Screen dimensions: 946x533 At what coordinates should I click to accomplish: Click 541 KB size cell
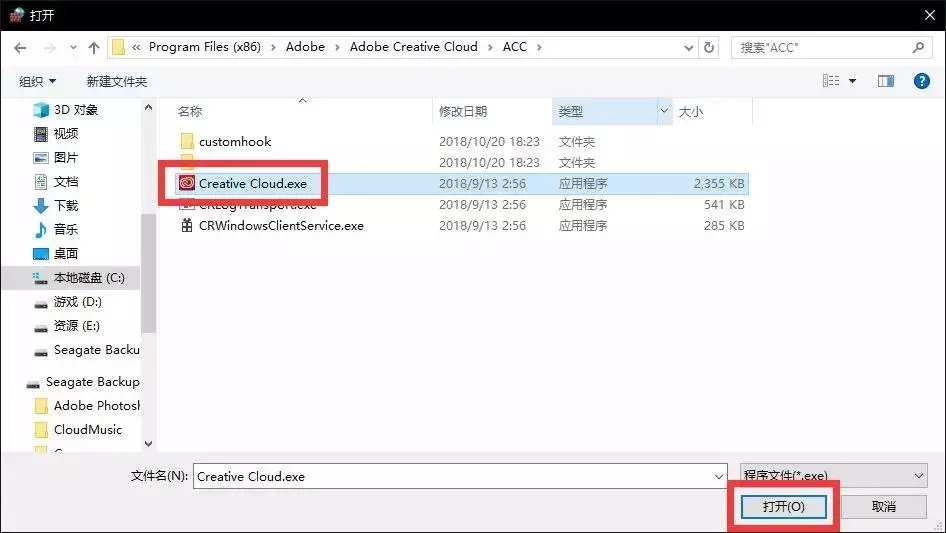[724, 205]
